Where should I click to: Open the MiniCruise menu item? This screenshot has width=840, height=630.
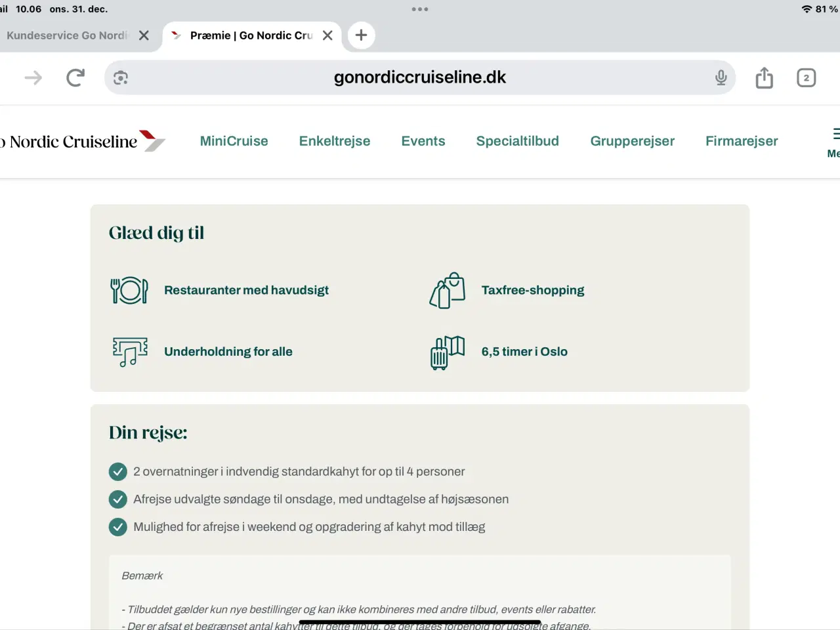point(234,141)
